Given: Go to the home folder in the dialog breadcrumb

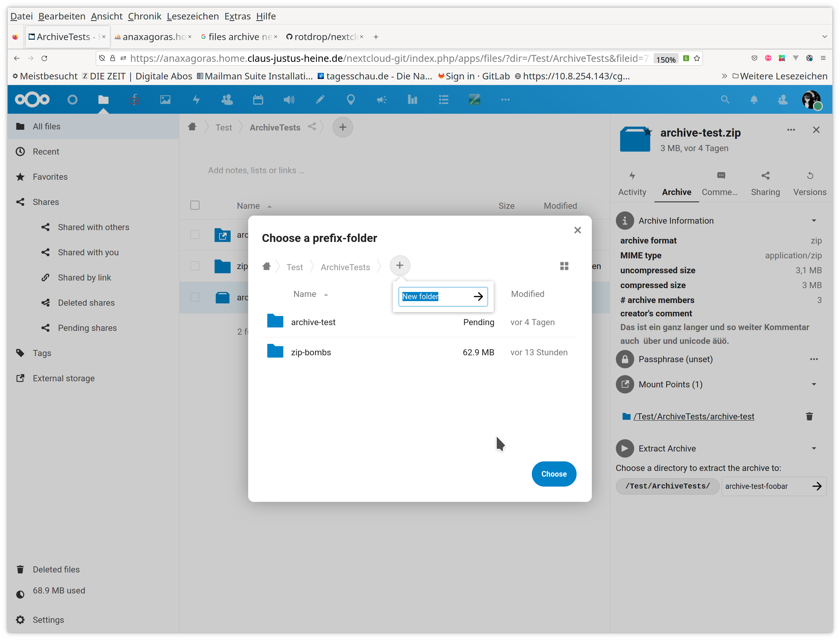Looking at the screenshot, I should click(267, 266).
